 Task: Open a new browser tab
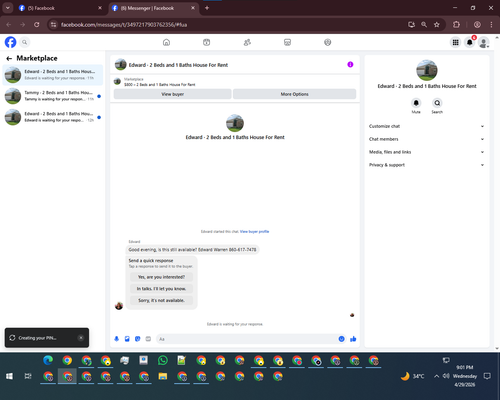[x=207, y=8]
